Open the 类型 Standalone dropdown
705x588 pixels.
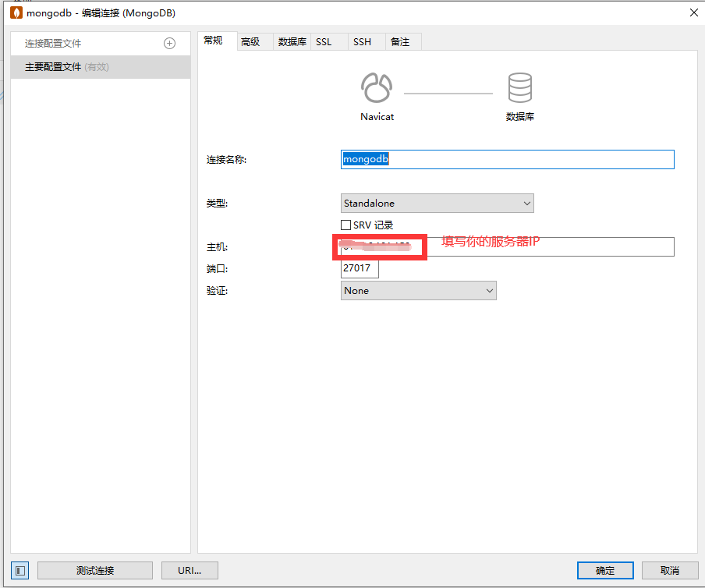point(437,204)
